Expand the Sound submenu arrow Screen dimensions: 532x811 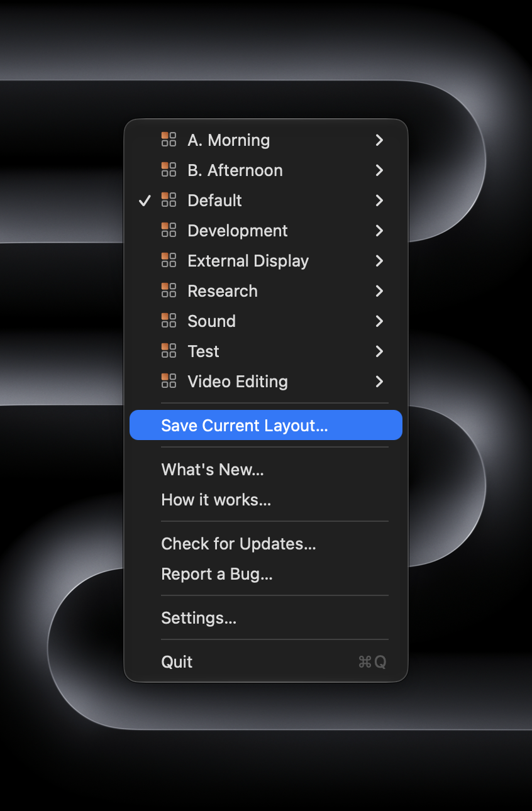pyautogui.click(x=379, y=321)
